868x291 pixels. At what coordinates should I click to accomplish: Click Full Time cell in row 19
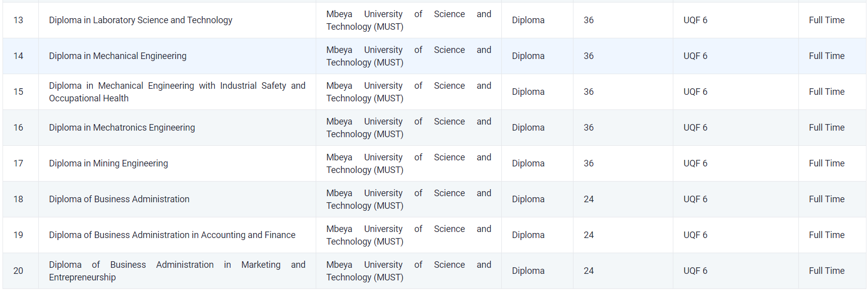pyautogui.click(x=826, y=235)
